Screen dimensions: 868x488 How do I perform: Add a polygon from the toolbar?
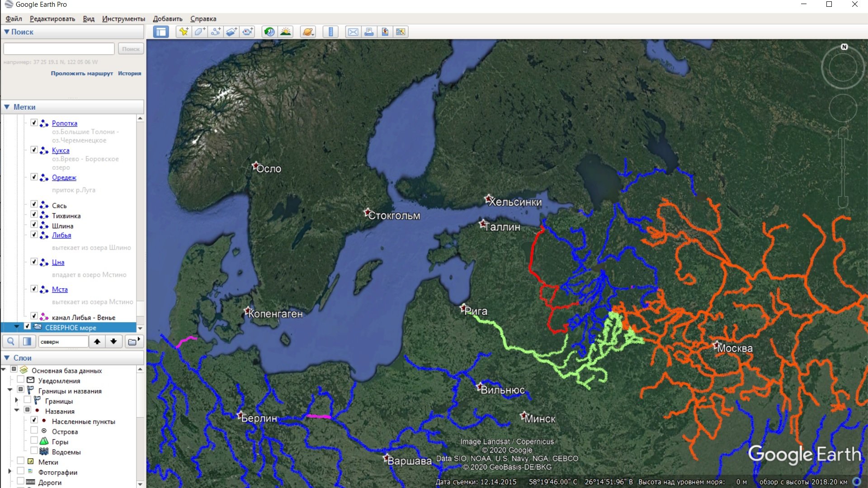point(200,32)
